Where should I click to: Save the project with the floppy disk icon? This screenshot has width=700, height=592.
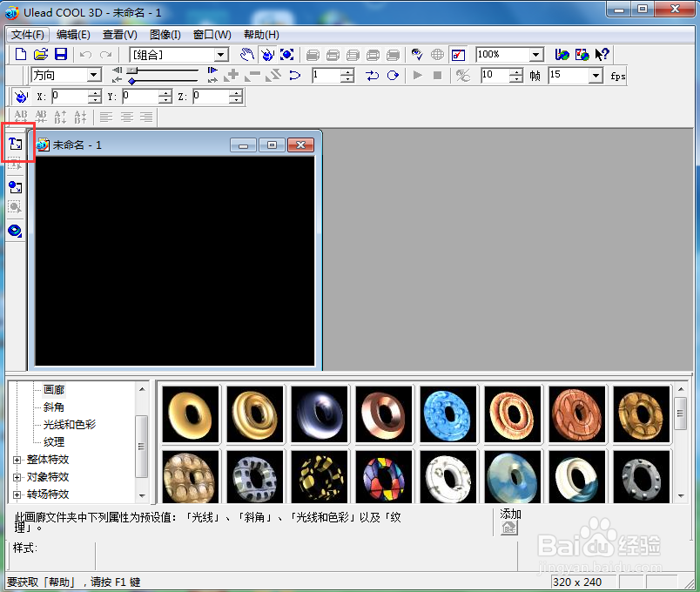(61, 55)
